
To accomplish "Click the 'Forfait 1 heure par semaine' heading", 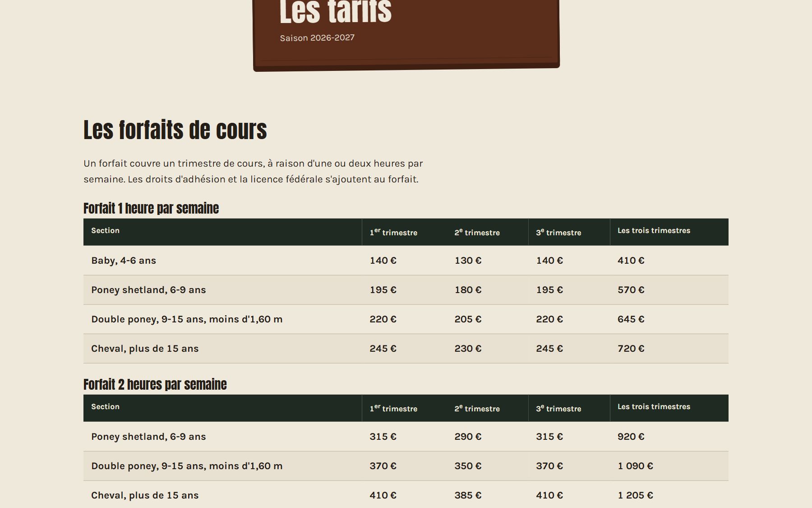I will tap(151, 208).
